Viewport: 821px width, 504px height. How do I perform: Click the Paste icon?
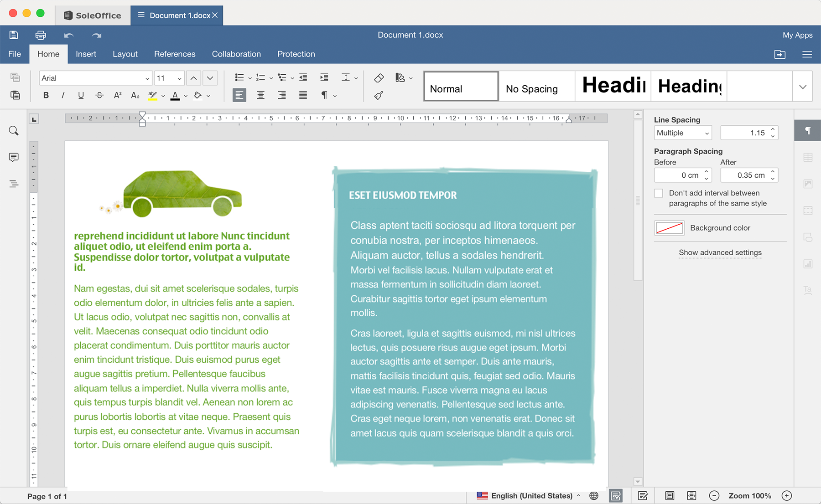pyautogui.click(x=15, y=95)
